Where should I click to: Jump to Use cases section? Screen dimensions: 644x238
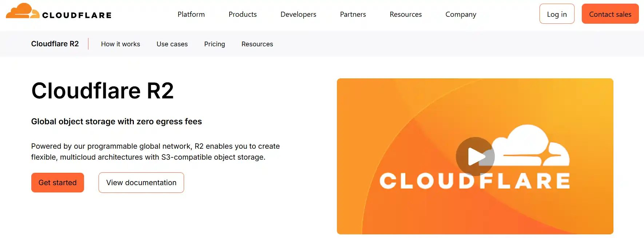172,44
